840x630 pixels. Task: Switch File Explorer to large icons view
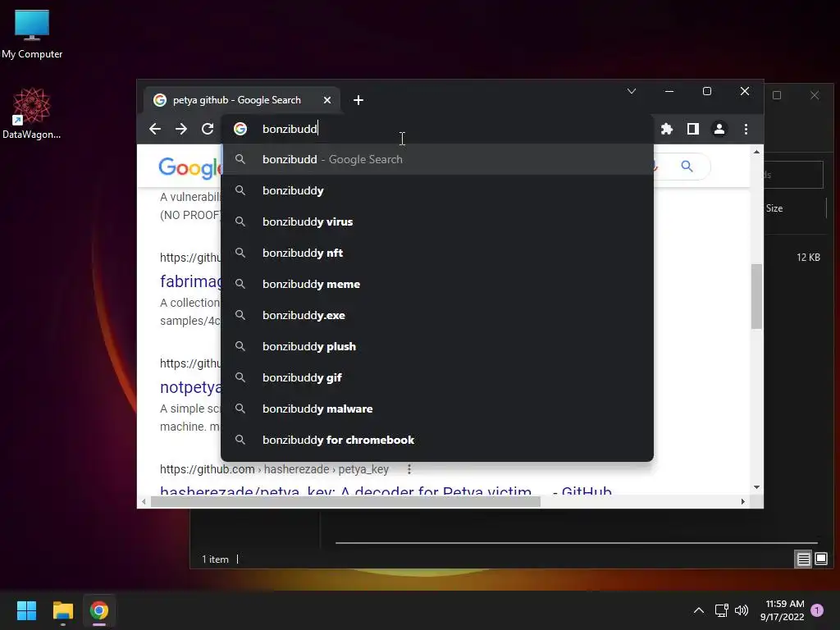pos(820,559)
